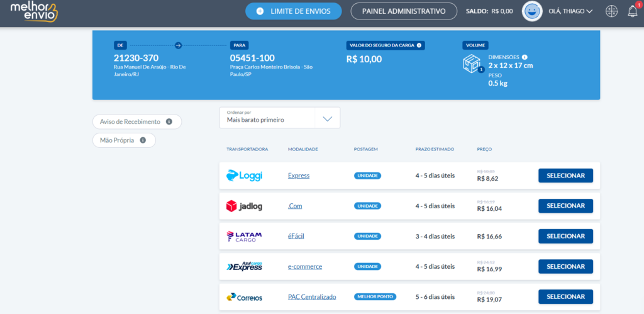The width and height of the screenshot is (644, 314).
Task: Open Painel Administrativo
Action: pos(404,11)
